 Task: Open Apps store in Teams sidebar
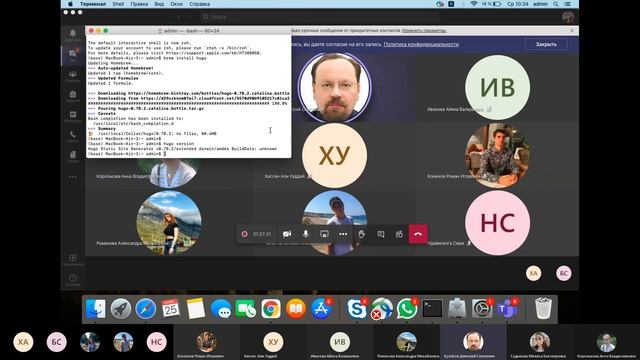coord(73,259)
